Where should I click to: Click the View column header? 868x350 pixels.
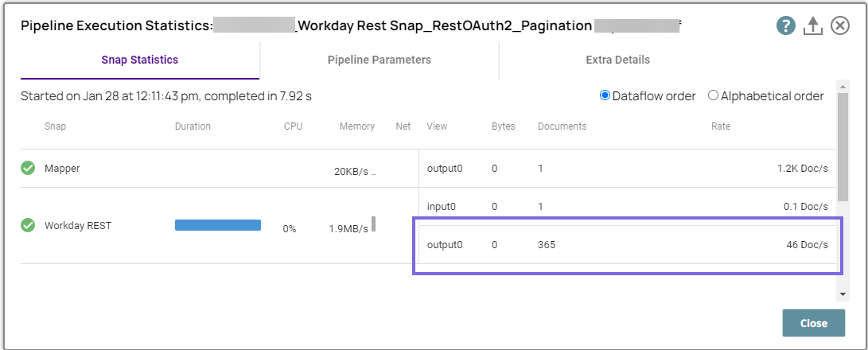click(437, 126)
